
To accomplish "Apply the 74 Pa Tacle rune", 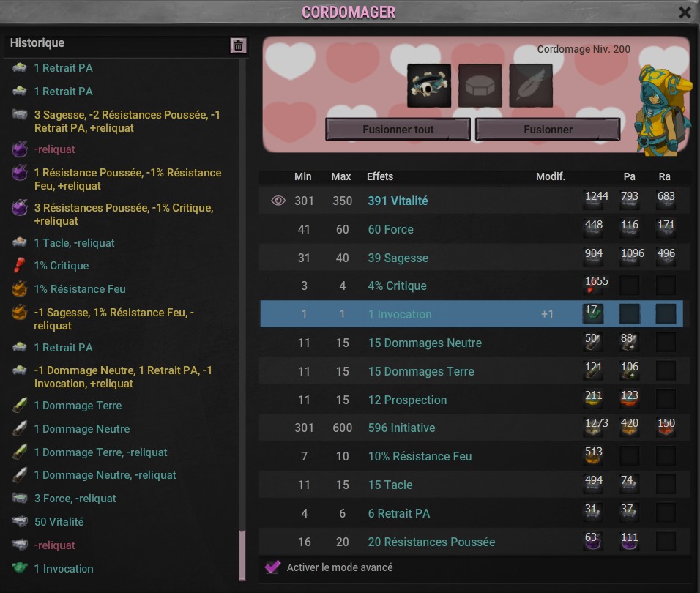I will pyautogui.click(x=630, y=485).
